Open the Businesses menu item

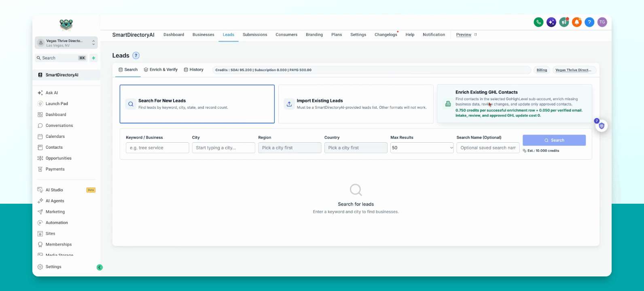click(x=203, y=35)
